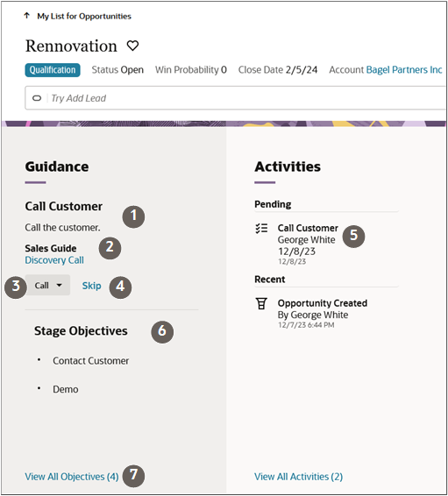This screenshot has width=448, height=496.
Task: Click into the Try Add Lead field
Action: (236, 98)
